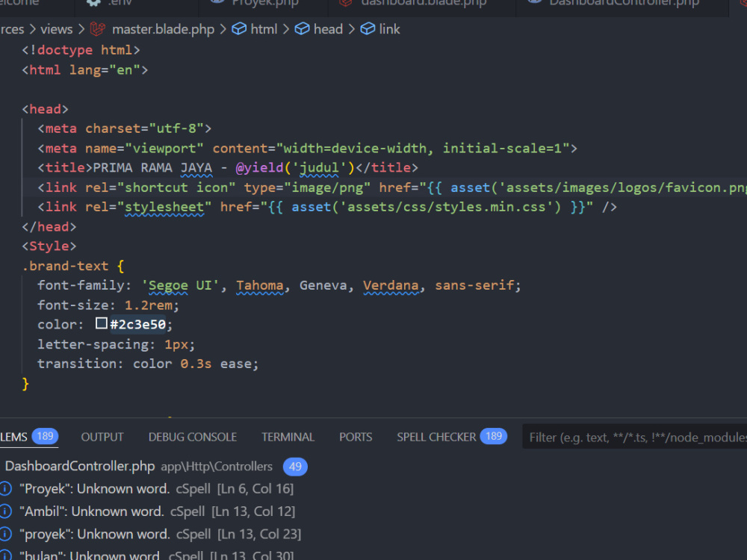Open the PORTS panel tab

pyautogui.click(x=356, y=437)
